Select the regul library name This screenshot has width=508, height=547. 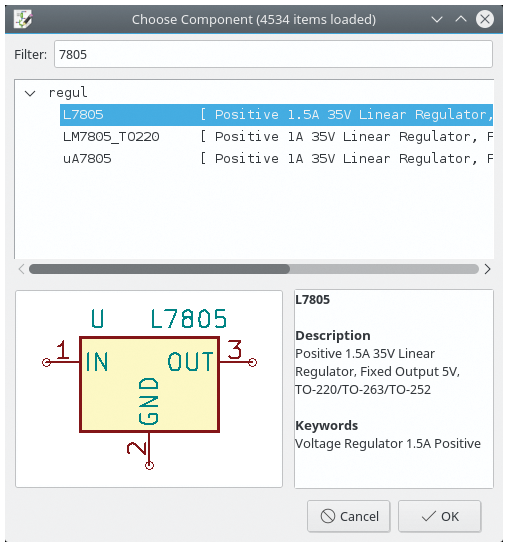68,93
